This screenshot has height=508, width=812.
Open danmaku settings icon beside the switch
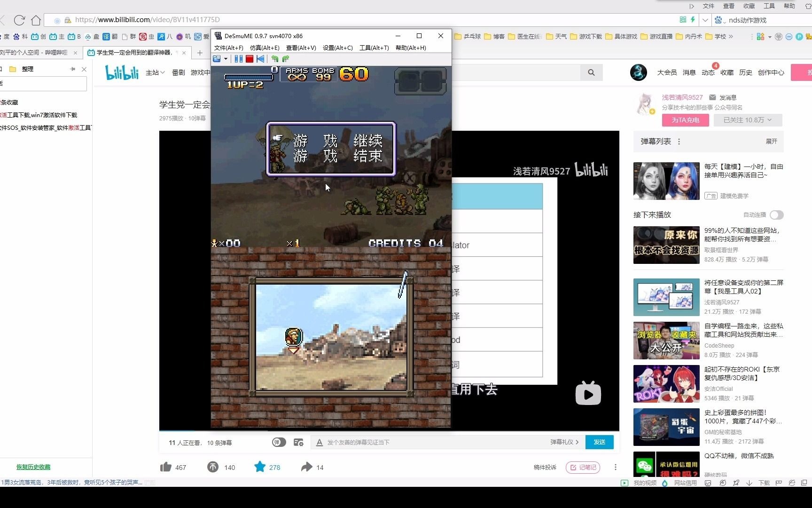click(x=298, y=442)
